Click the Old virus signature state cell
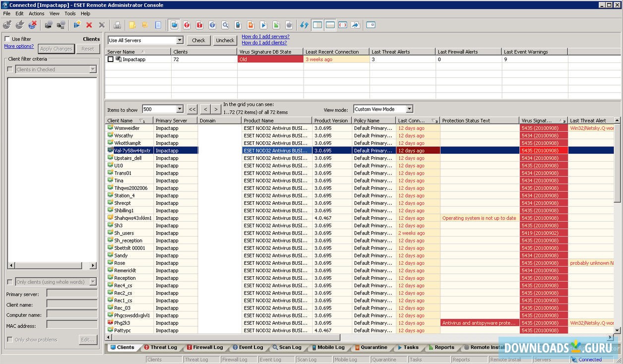623x364 pixels. coord(270,59)
